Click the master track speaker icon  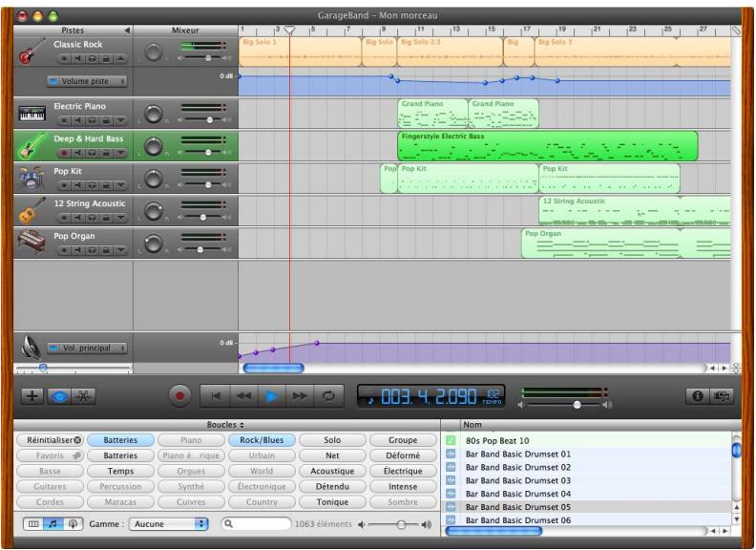pyautogui.click(x=31, y=348)
